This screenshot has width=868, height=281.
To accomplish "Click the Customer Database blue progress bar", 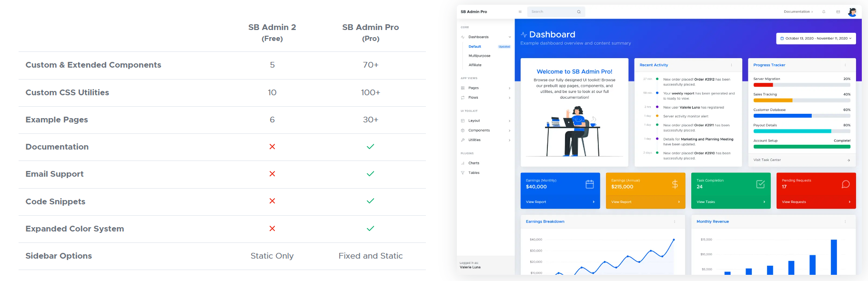I will click(x=782, y=116).
